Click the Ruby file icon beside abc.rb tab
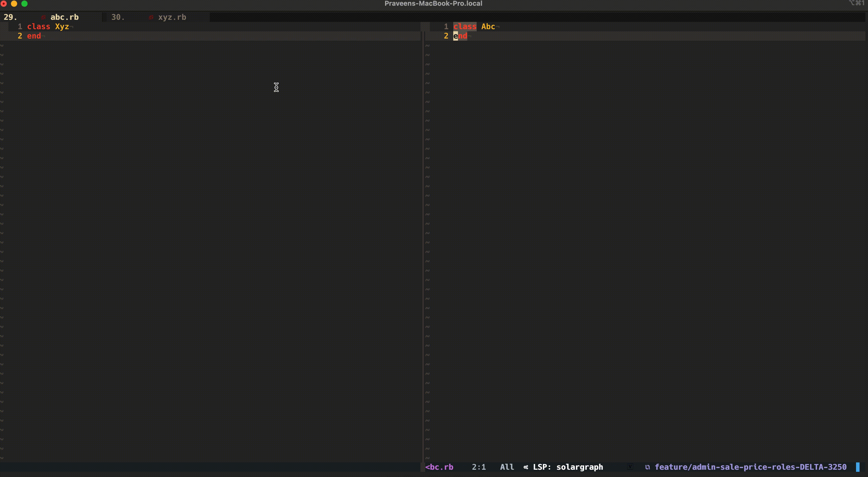This screenshot has height=477, width=868. (x=43, y=17)
